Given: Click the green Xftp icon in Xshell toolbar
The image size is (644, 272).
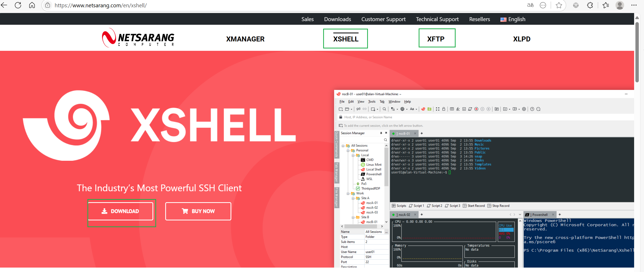Looking at the screenshot, I should pos(429,109).
